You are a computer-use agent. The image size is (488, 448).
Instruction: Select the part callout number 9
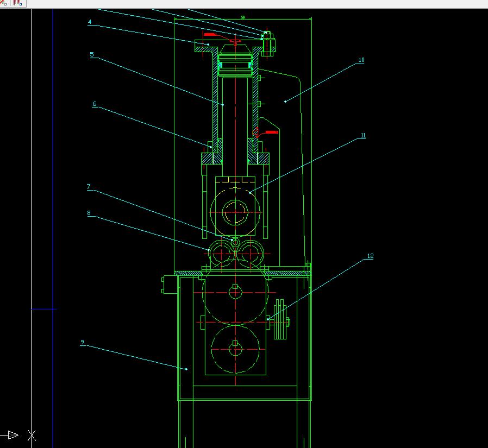(82, 342)
